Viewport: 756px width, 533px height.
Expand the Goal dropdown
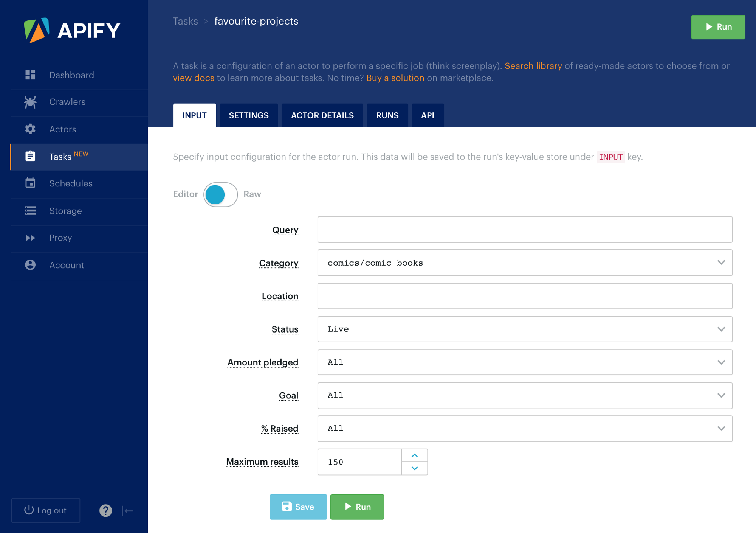[525, 395]
